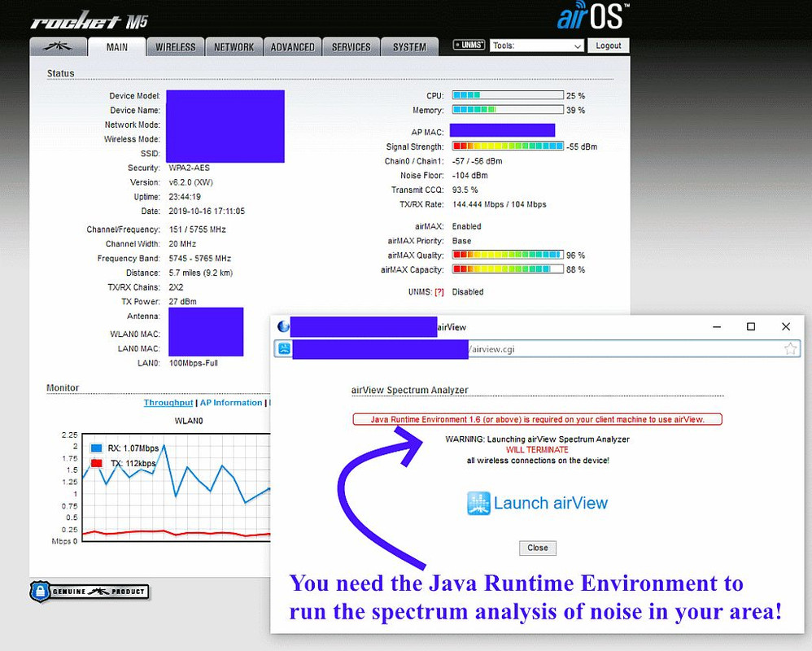Click the airMAX Priority 'Base' value
This screenshot has width=812, height=651.
tap(461, 241)
